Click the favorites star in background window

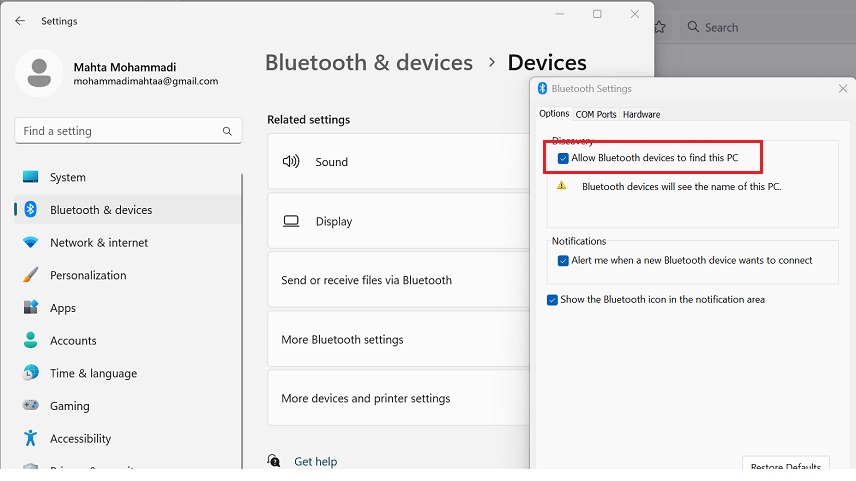[x=660, y=27]
